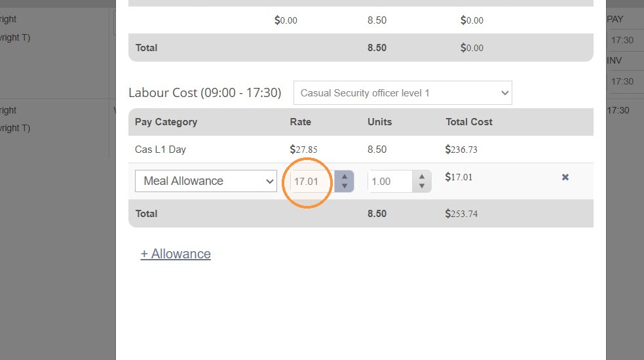Increase the Meal Allowance rate using the up arrow

coord(344,176)
